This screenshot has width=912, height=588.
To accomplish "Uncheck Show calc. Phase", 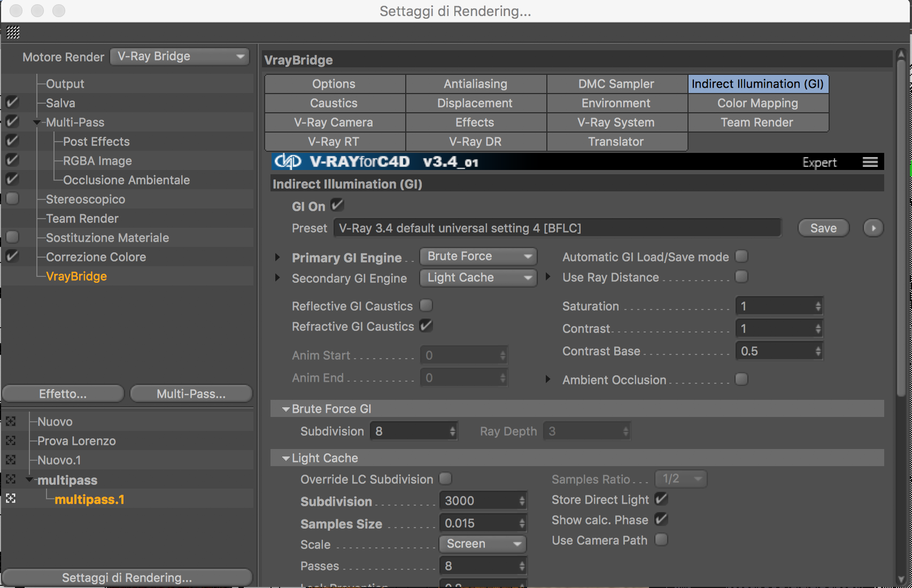I will pyautogui.click(x=661, y=519).
